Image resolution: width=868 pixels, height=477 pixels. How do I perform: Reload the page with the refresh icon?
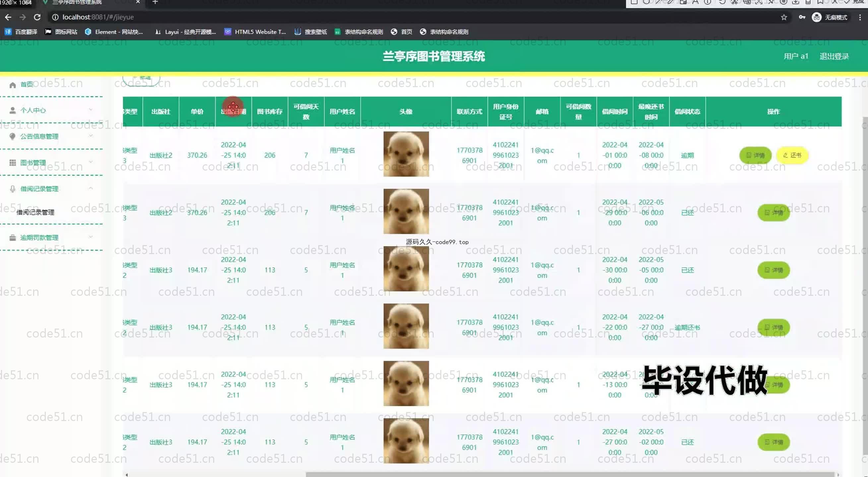pyautogui.click(x=37, y=17)
